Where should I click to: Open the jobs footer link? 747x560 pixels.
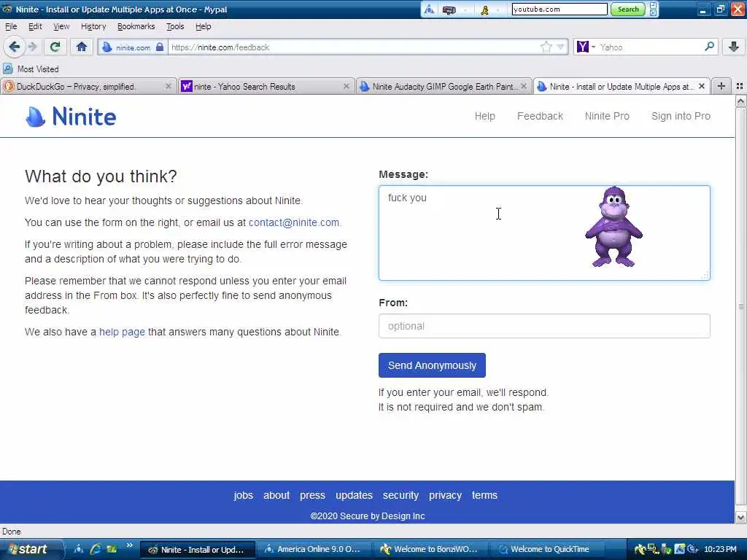[x=243, y=495]
